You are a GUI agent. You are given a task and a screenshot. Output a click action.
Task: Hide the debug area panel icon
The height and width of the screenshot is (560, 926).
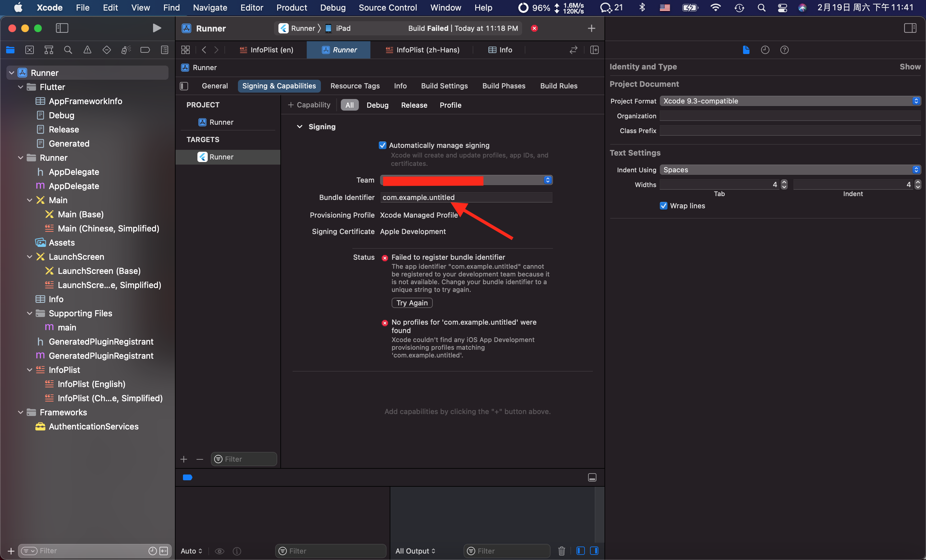[592, 477]
